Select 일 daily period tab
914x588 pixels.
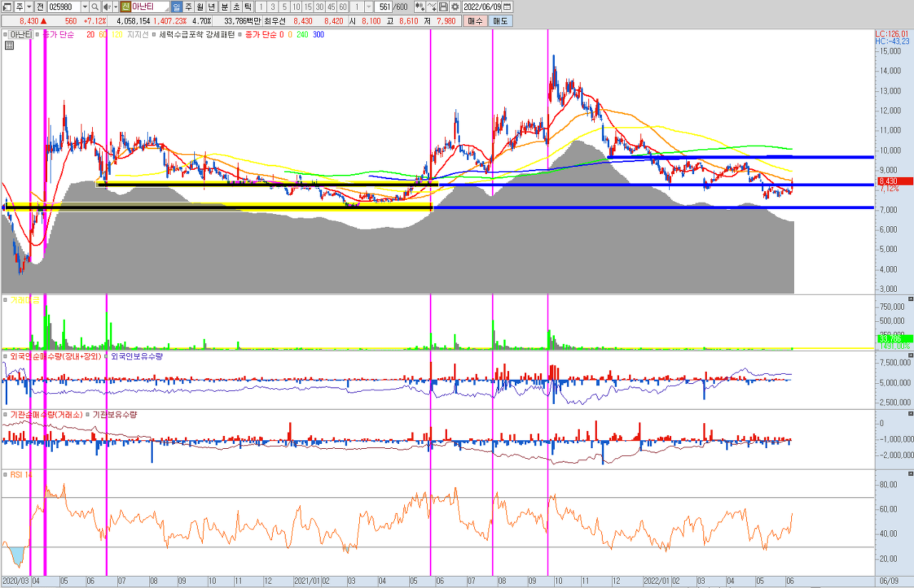pos(176,6)
